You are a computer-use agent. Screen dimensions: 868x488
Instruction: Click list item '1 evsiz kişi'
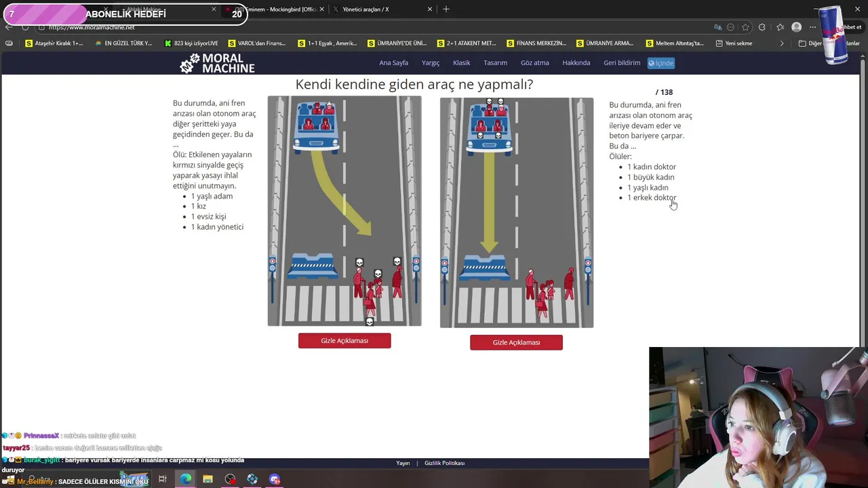coord(208,217)
